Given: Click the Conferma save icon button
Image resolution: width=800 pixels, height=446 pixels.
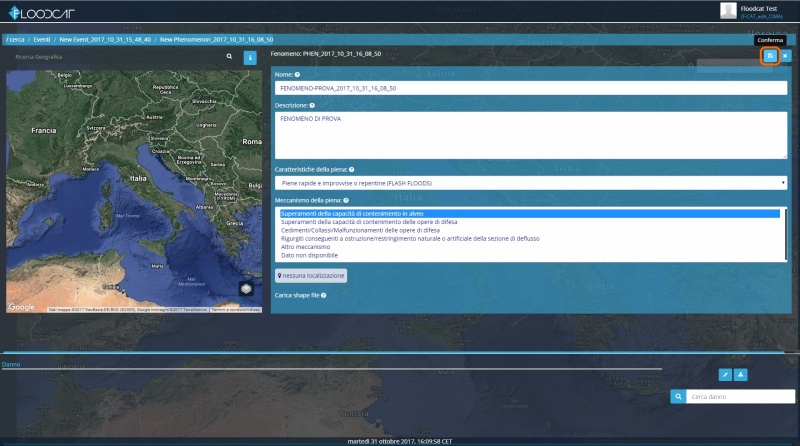Looking at the screenshot, I should click(770, 56).
